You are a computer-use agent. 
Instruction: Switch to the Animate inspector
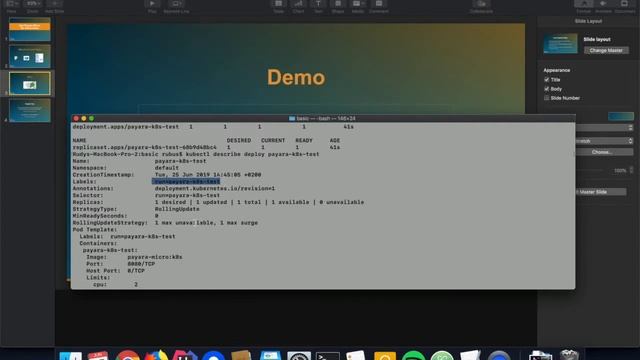point(603,5)
